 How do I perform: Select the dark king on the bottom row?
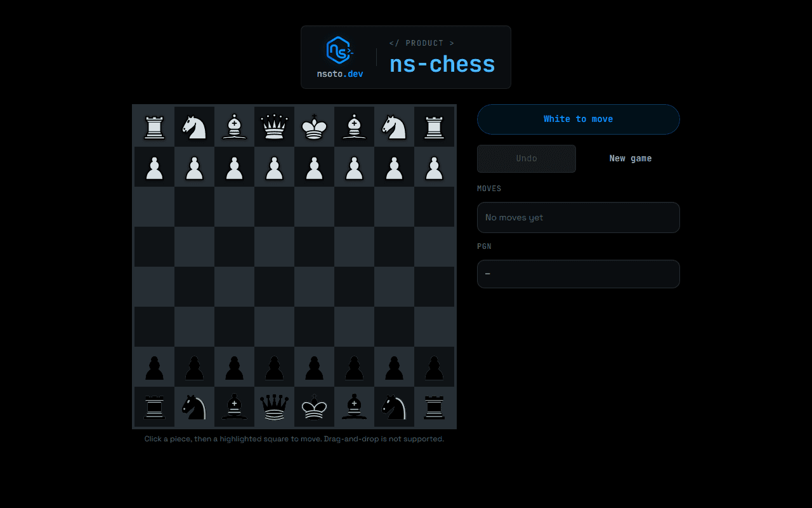pos(314,407)
